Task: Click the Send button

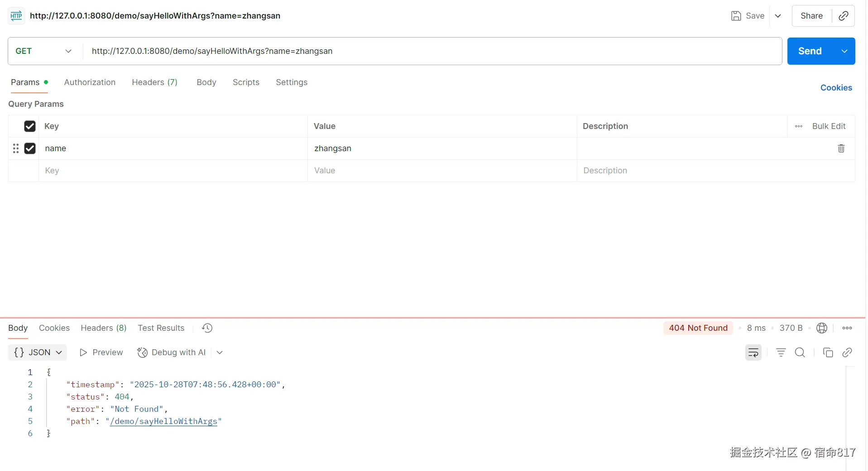Action: coord(810,51)
